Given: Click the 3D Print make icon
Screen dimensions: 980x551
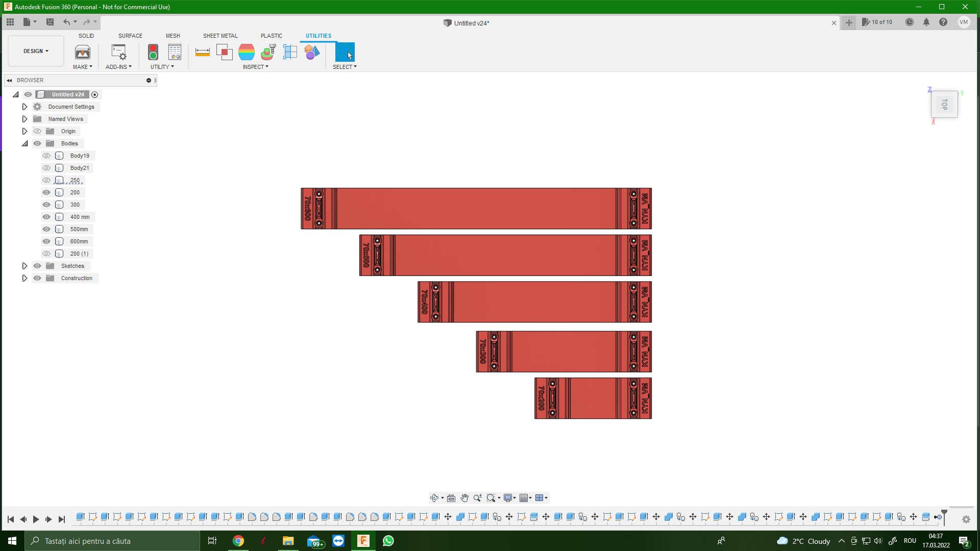Looking at the screenshot, I should [82, 52].
